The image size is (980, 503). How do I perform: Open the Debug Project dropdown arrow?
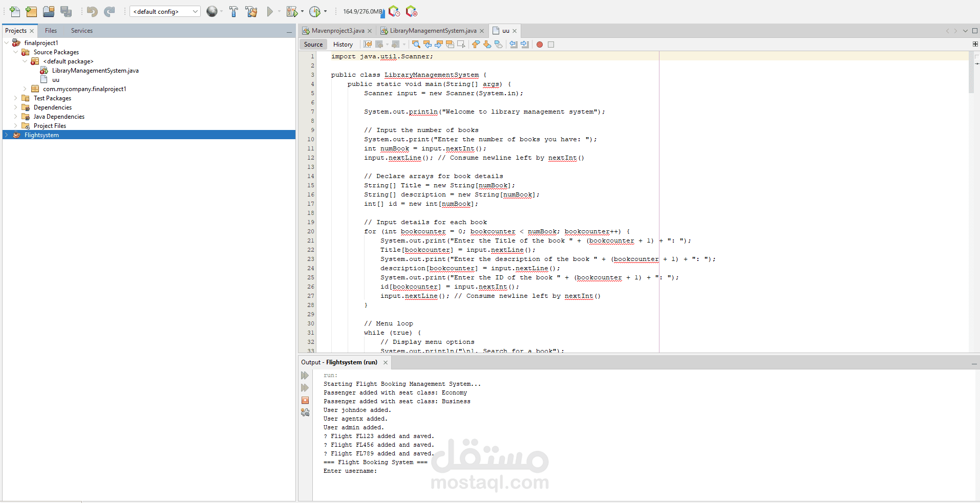[302, 11]
